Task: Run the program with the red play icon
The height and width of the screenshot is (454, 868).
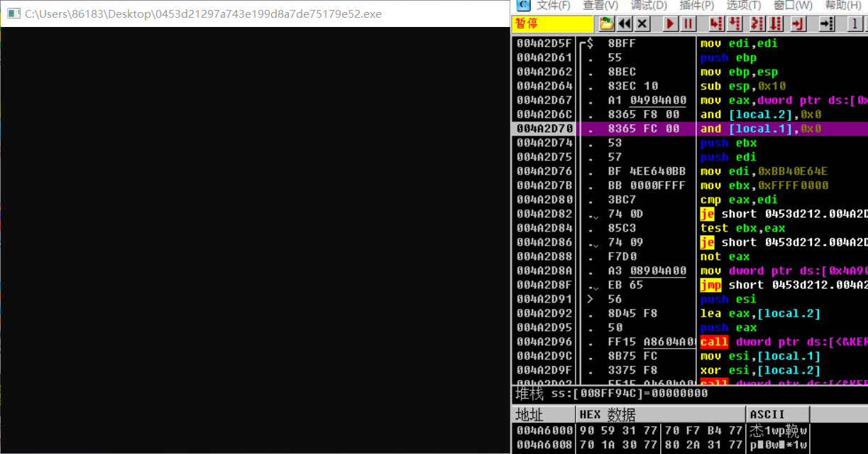Action: coord(669,23)
